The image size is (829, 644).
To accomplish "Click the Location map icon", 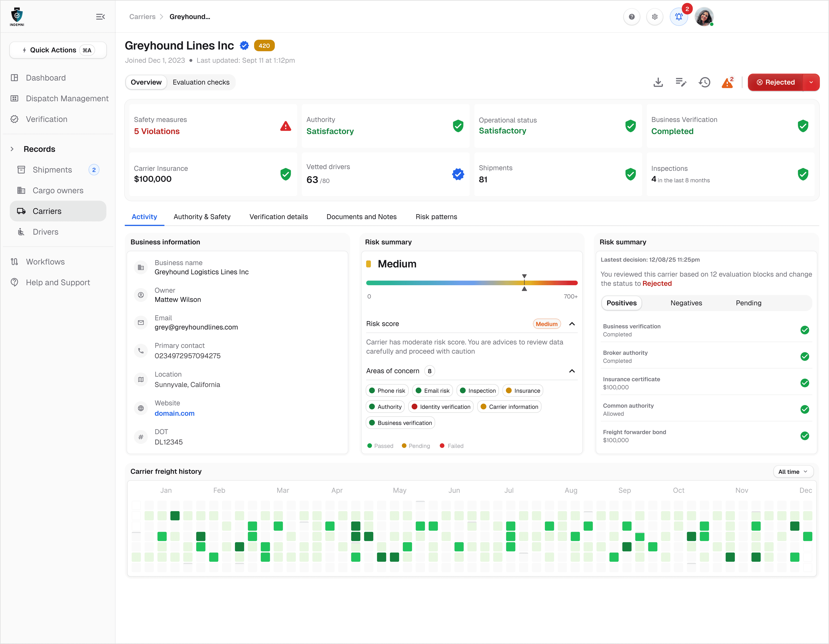I will [141, 380].
